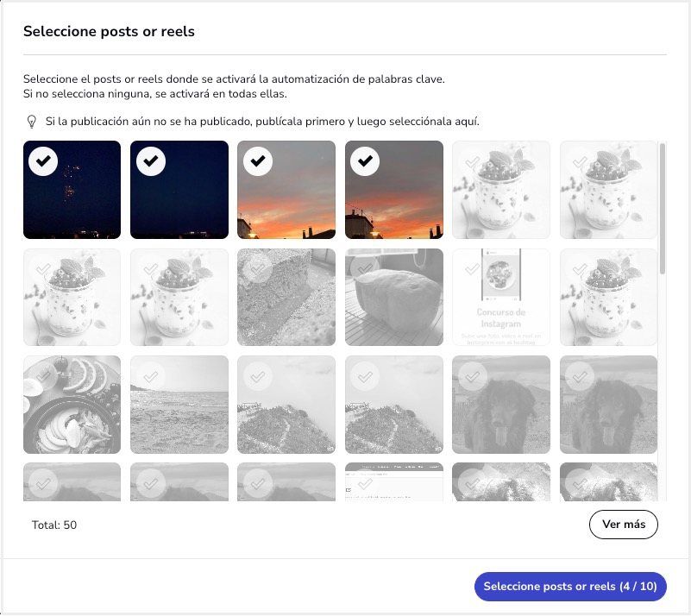This screenshot has width=691, height=616.
Task: Click the Seleccione posts or reels (4 / 10) button
Action: pos(569,586)
